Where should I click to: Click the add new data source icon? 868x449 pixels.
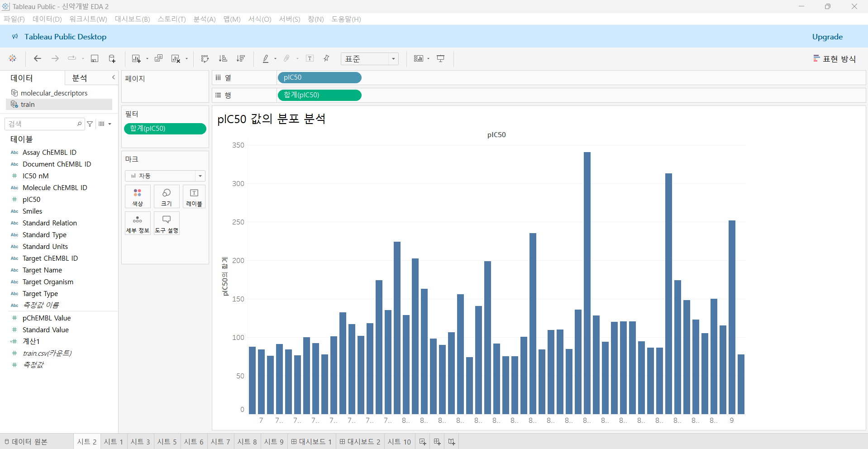pos(112,58)
